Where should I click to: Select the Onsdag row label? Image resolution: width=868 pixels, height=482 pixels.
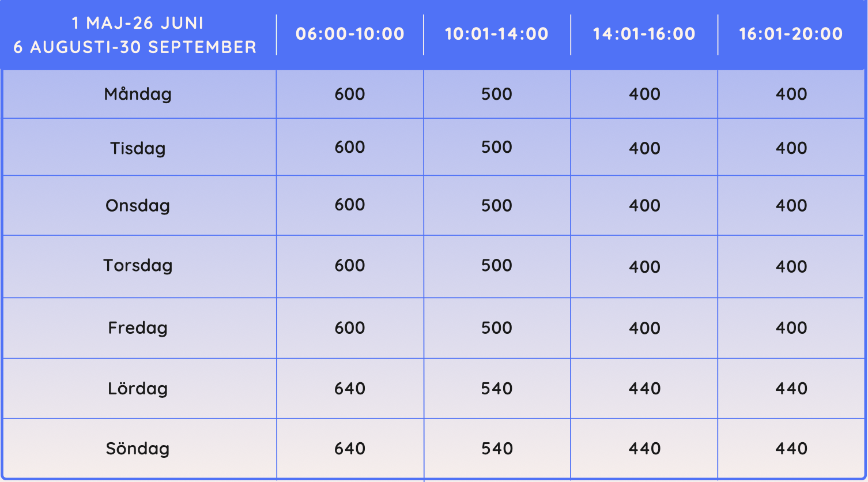pos(138,206)
